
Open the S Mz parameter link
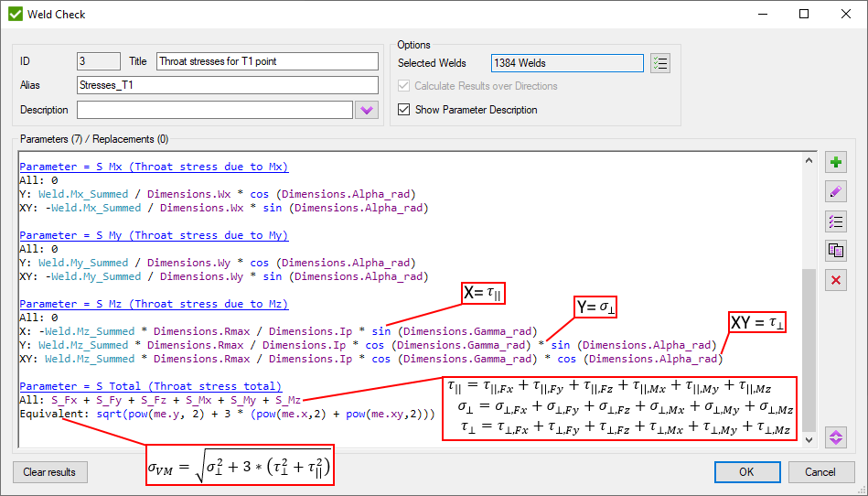click(x=154, y=304)
